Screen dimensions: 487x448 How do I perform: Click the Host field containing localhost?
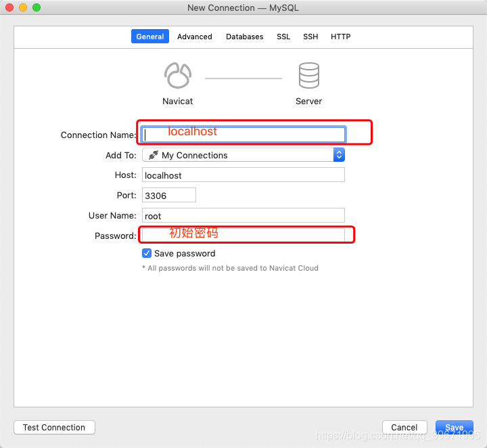pyautogui.click(x=243, y=175)
